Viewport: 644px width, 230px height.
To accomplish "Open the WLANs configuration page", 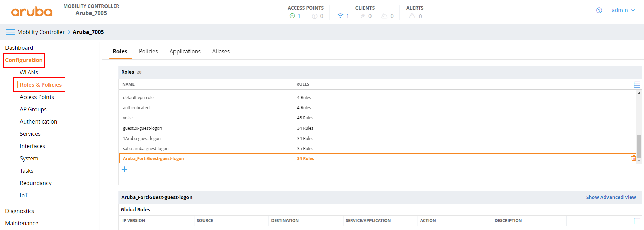I will 29,72.
